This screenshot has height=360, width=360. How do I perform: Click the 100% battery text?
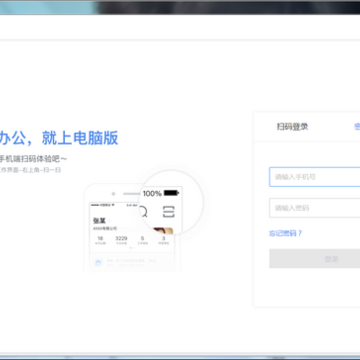point(152,193)
